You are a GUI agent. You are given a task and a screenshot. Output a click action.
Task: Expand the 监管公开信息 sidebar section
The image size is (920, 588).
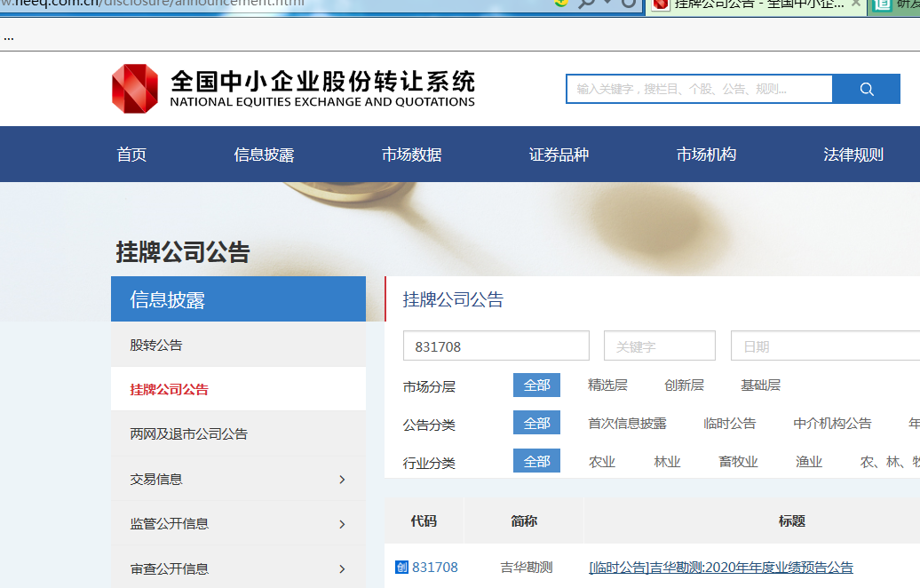[237, 523]
